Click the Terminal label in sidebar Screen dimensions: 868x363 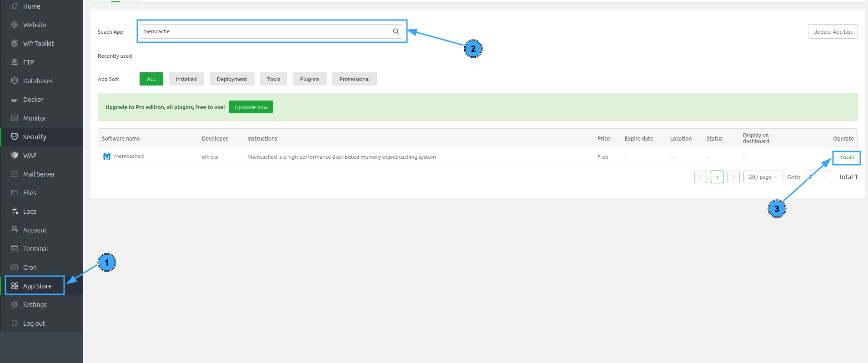pyautogui.click(x=35, y=249)
